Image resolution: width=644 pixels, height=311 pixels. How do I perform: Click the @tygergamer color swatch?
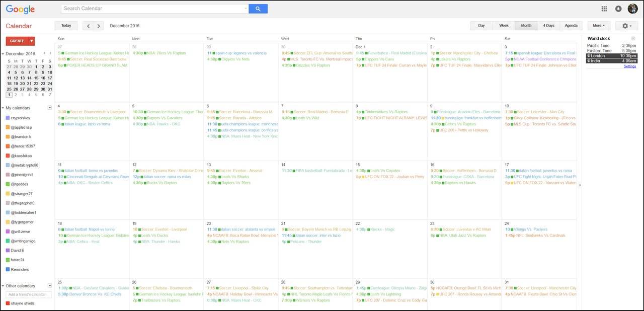pos(8,222)
